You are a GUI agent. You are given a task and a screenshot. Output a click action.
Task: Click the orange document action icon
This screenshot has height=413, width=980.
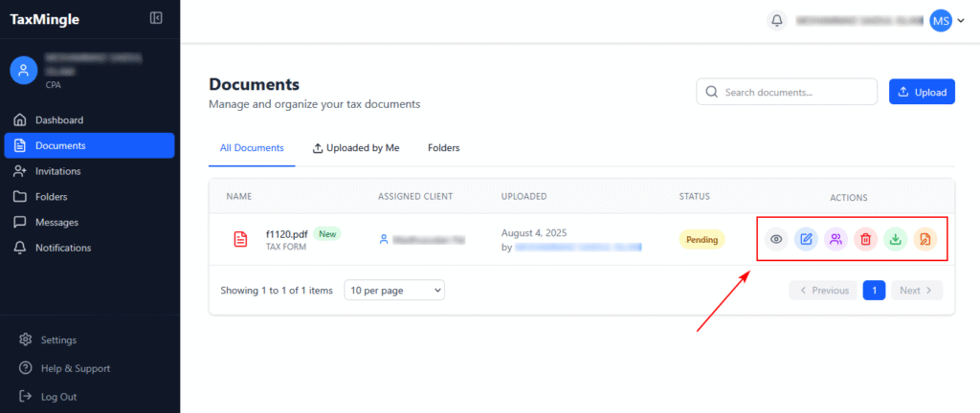[924, 239]
